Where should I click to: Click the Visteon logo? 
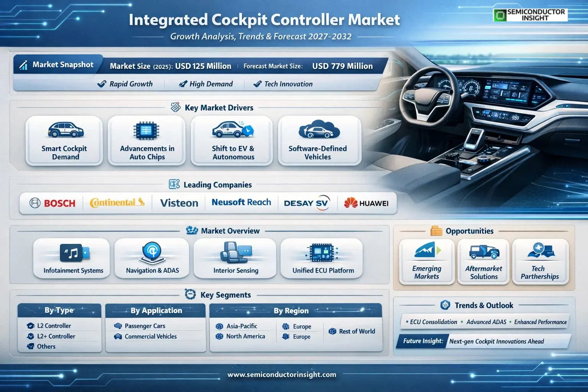tap(179, 203)
